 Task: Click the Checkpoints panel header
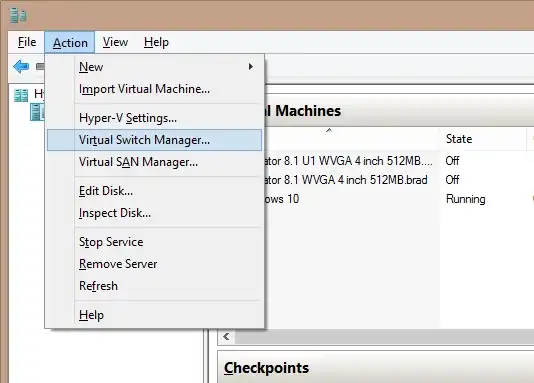click(376, 368)
